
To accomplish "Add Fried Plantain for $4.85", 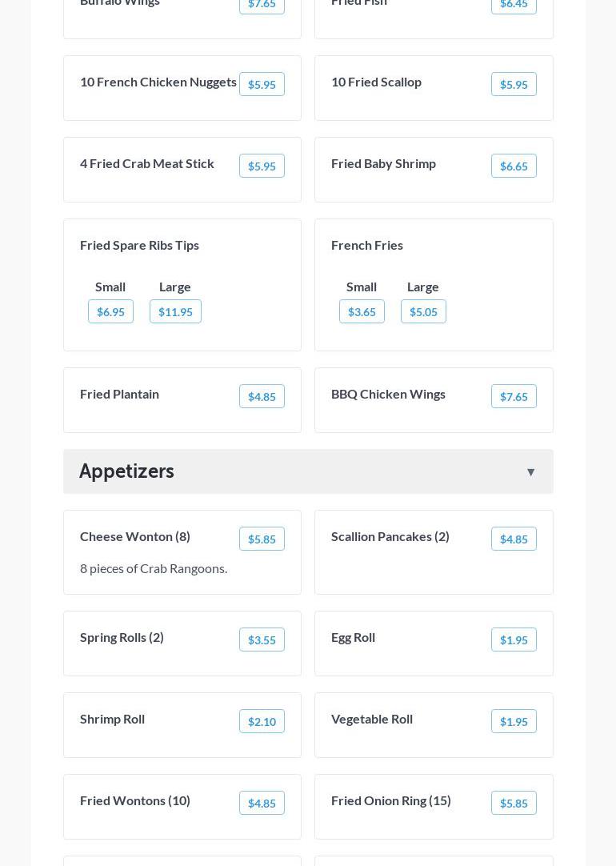I will pos(262,397).
